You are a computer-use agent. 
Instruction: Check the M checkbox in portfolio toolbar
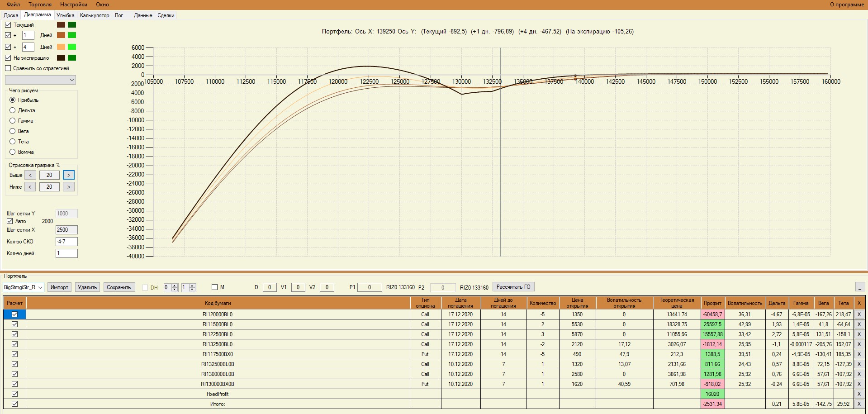(x=215, y=287)
